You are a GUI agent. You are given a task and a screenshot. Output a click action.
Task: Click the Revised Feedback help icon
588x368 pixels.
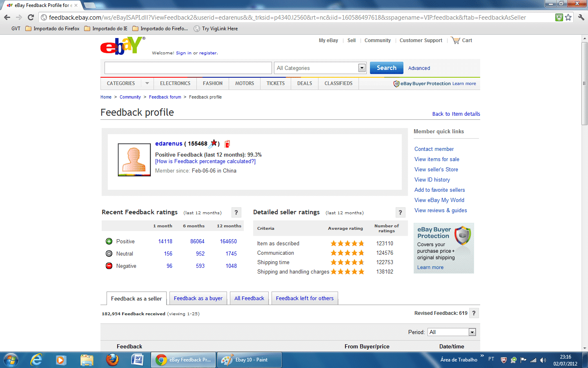[474, 313]
